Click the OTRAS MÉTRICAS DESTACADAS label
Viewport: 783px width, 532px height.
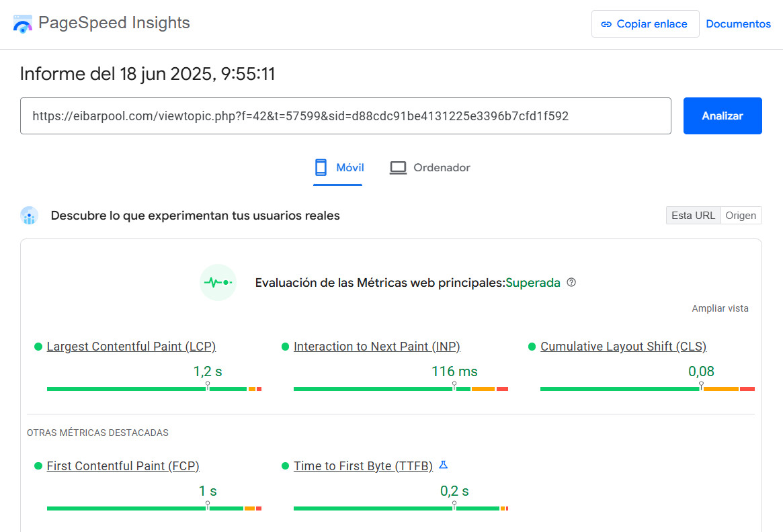point(98,433)
